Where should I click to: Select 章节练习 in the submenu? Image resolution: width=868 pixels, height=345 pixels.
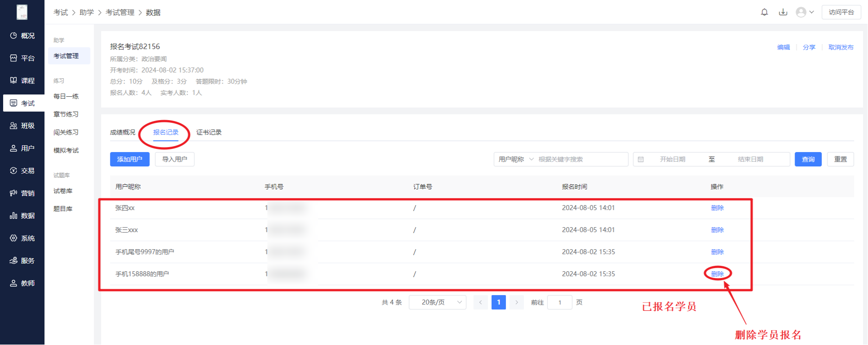(x=66, y=114)
